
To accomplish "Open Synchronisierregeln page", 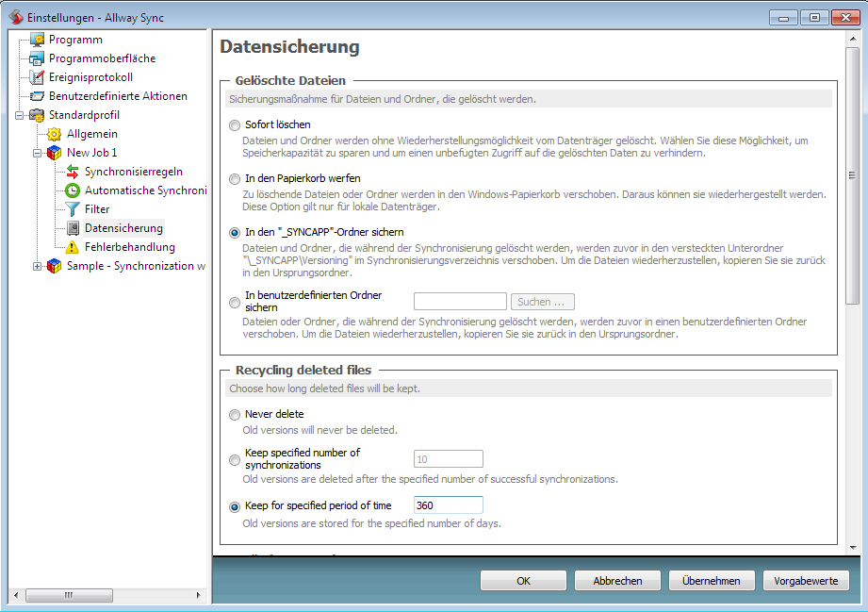I will [x=134, y=172].
